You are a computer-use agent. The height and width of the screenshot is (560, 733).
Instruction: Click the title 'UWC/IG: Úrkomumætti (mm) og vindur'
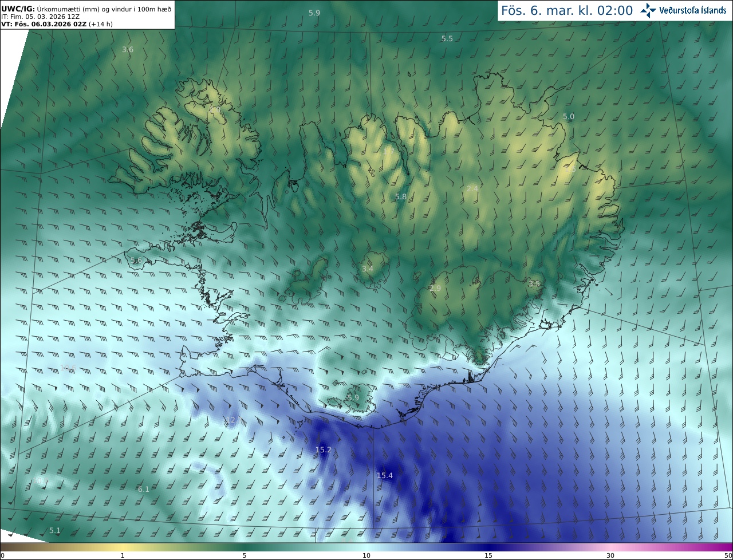click(x=86, y=8)
